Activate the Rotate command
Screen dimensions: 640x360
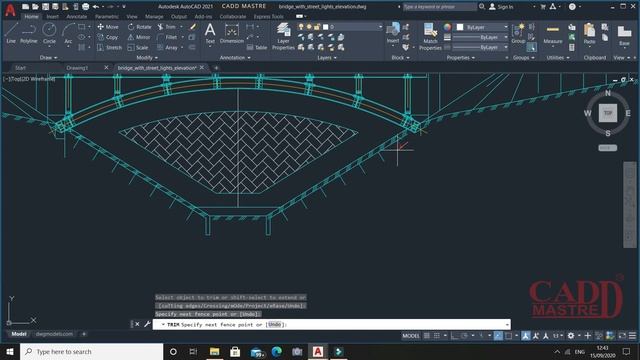[139, 27]
